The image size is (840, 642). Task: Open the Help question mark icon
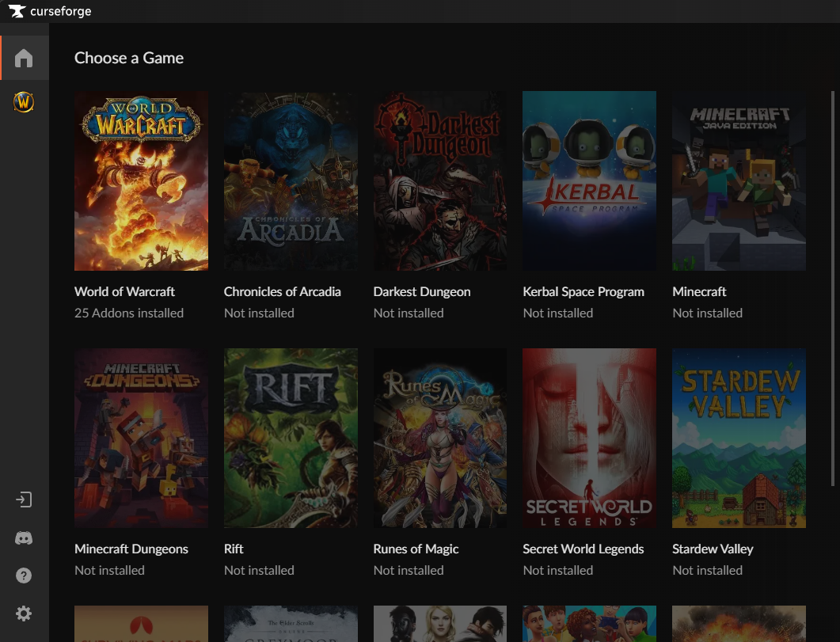pos(24,576)
